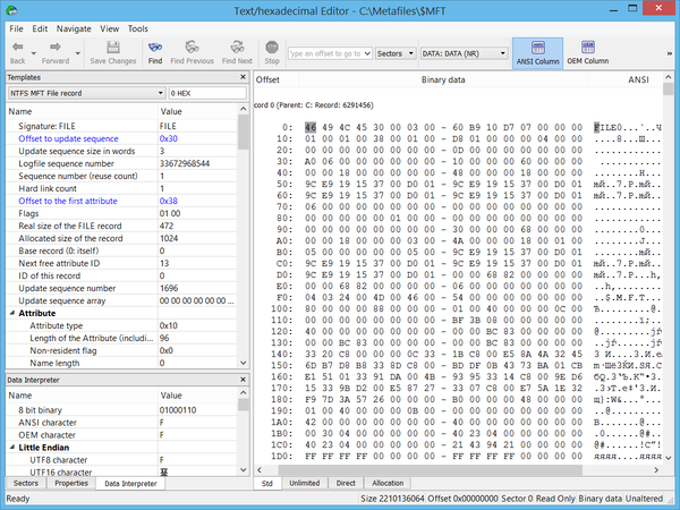Select Real size of the FILE record
680x510 pixels.
click(122, 226)
